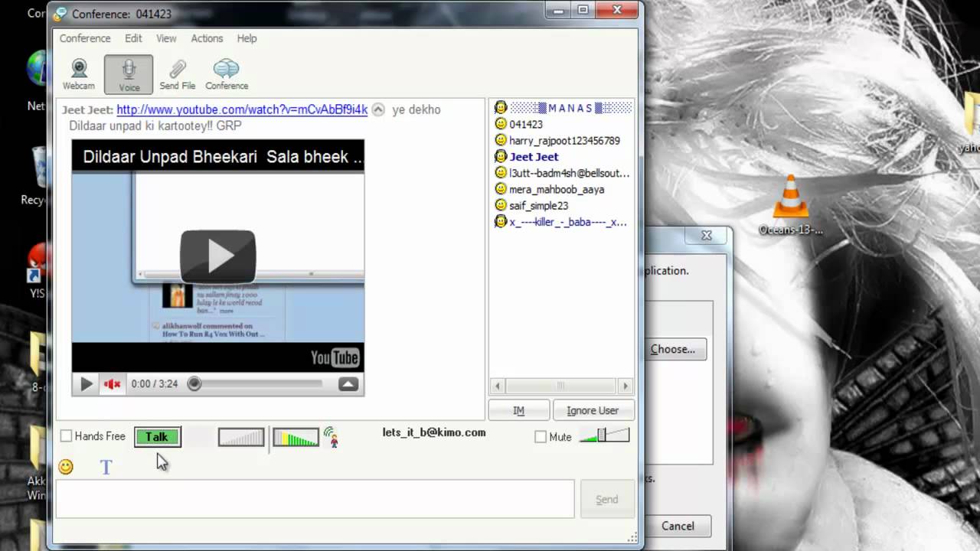Open the View menu
This screenshot has width=980, height=551.
(x=166, y=38)
